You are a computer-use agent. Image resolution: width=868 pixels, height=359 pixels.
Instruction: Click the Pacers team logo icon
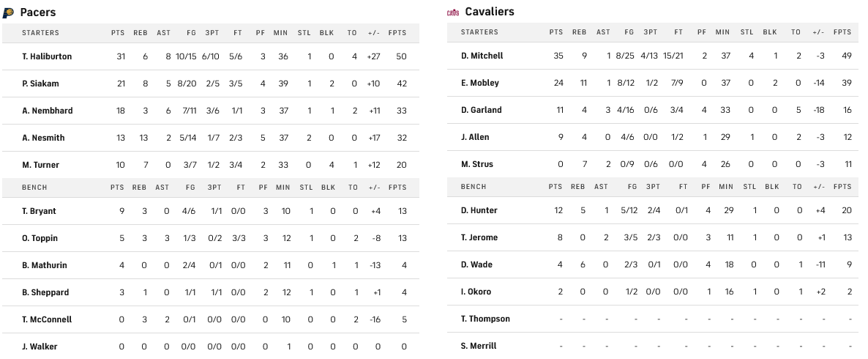click(9, 12)
